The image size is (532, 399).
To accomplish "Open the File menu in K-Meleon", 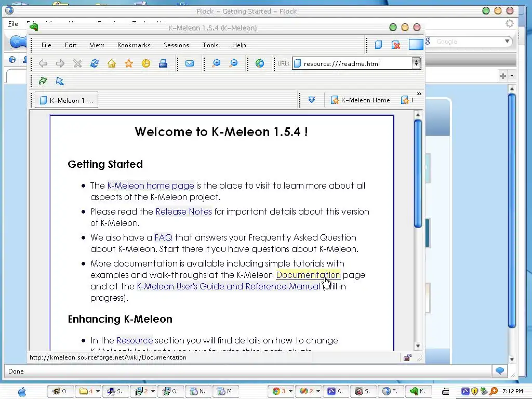I will pos(46,45).
